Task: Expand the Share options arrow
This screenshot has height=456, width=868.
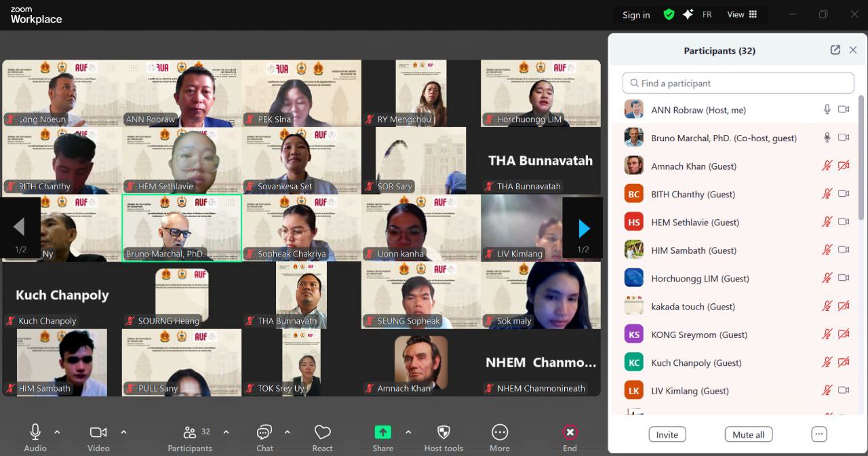Action: tap(408, 432)
